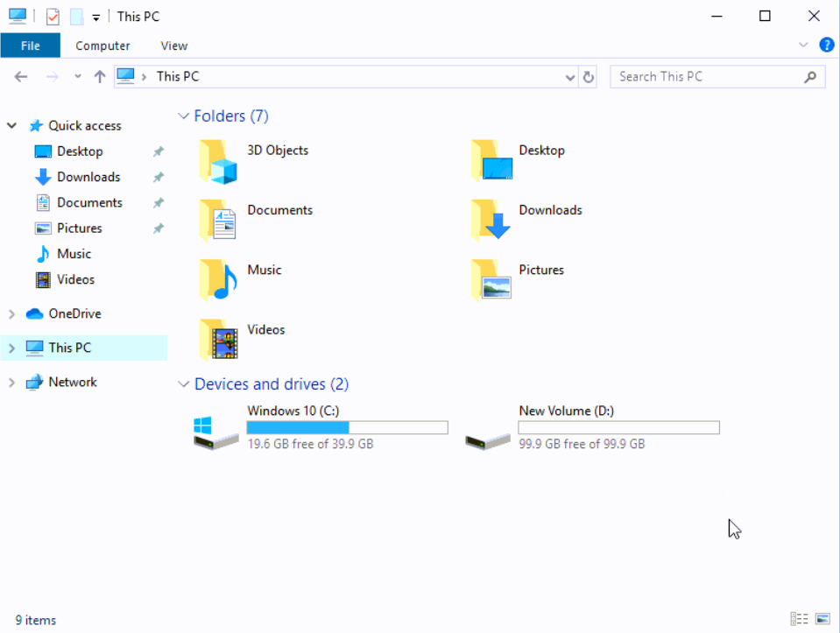Open Explorer help question mark

827,45
